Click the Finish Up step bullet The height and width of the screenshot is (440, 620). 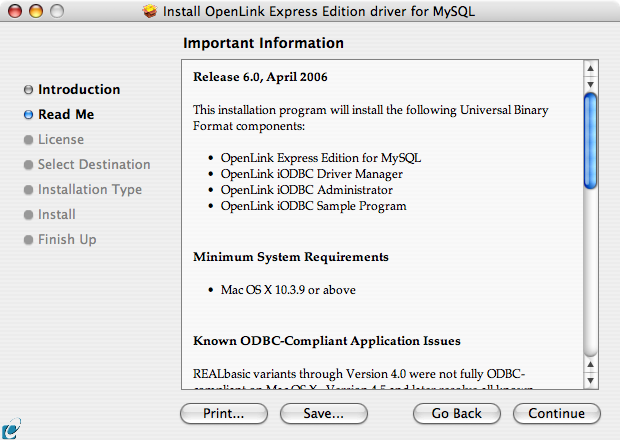[x=28, y=240]
